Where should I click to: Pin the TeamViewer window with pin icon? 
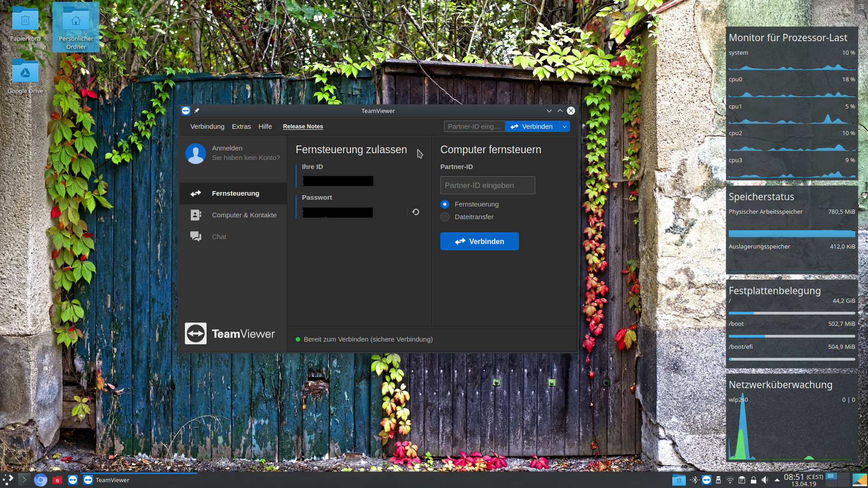[197, 111]
